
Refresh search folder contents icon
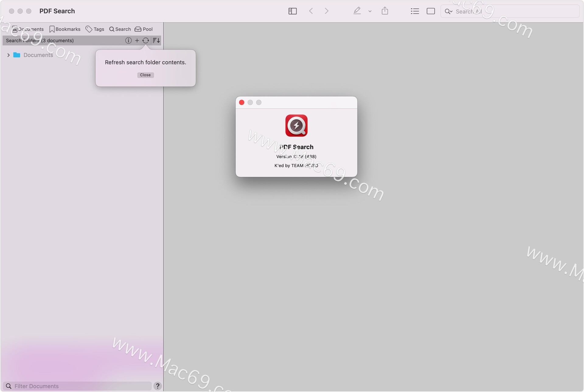pyautogui.click(x=146, y=40)
